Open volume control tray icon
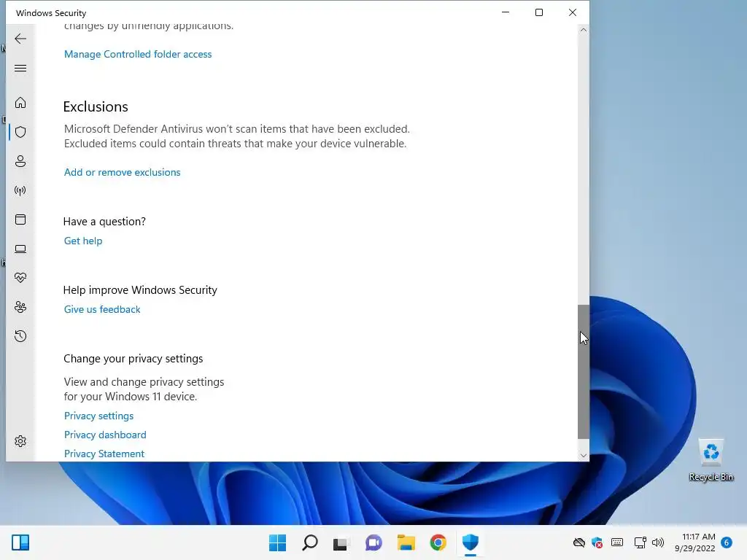 [x=658, y=542]
